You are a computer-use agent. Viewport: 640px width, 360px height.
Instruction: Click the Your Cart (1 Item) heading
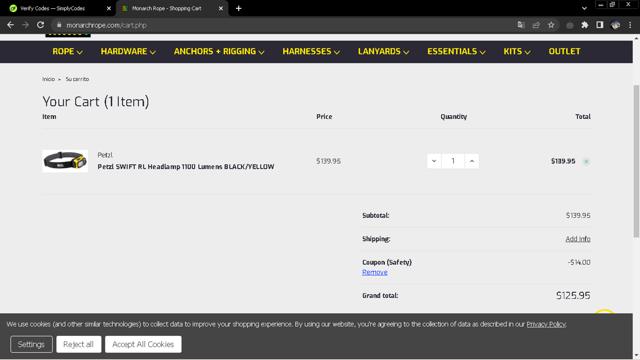(96, 102)
